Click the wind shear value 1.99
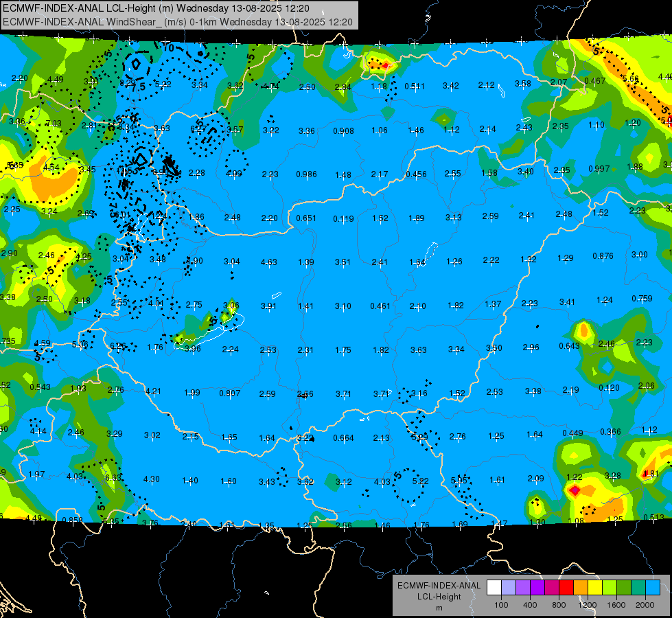Viewport: 672px width, 618px height. click(192, 393)
